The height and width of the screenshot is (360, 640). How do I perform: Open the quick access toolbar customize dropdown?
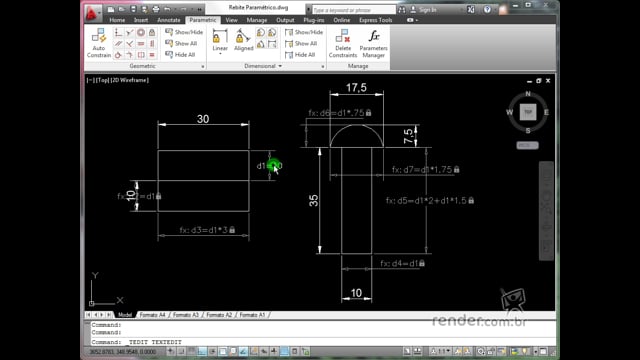pos(200,9)
